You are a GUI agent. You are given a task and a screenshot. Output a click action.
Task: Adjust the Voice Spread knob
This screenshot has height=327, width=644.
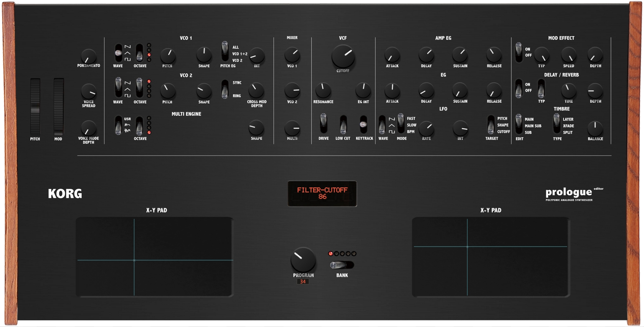88,91
